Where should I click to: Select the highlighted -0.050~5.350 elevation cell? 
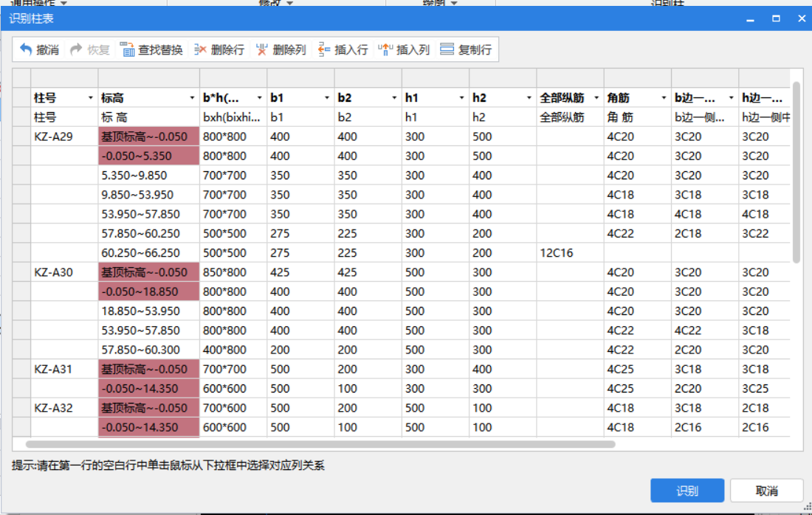tap(148, 156)
